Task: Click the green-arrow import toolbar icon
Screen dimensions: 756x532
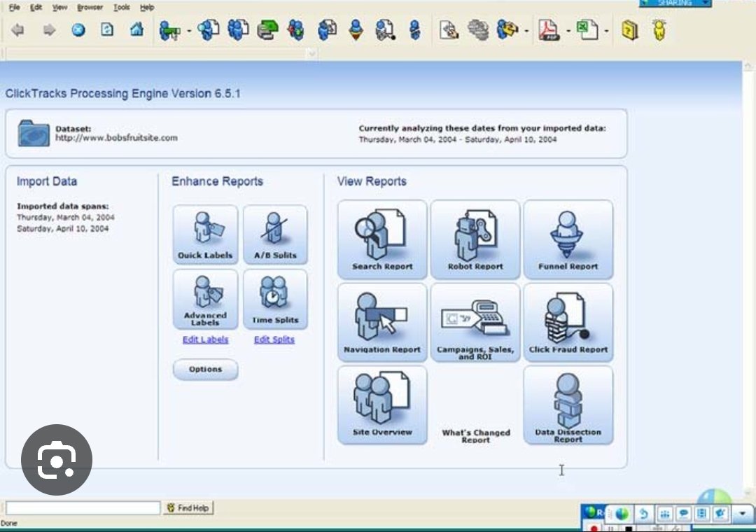Action: point(169,31)
